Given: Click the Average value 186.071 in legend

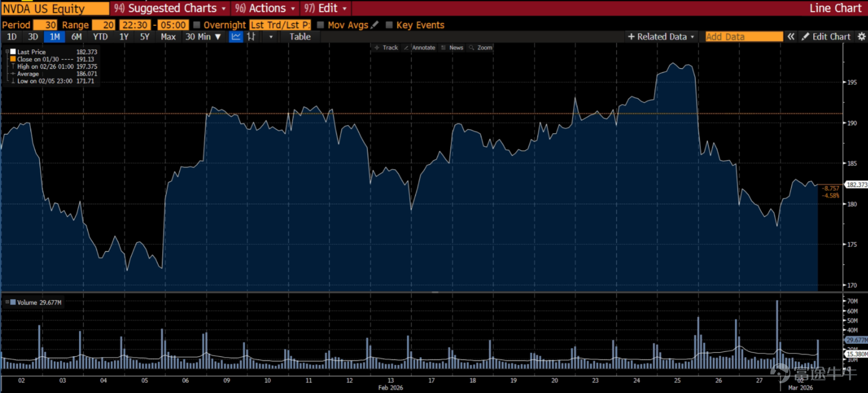Looking at the screenshot, I should [87, 74].
